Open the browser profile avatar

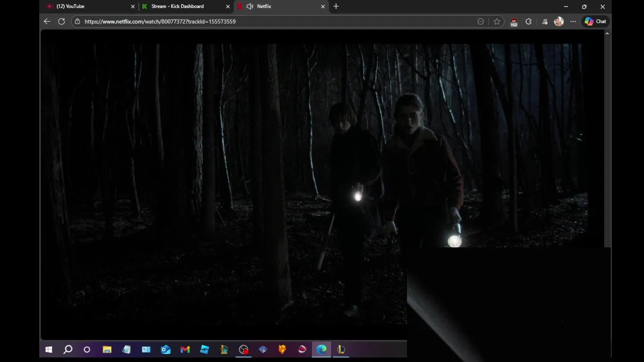pos(558,22)
